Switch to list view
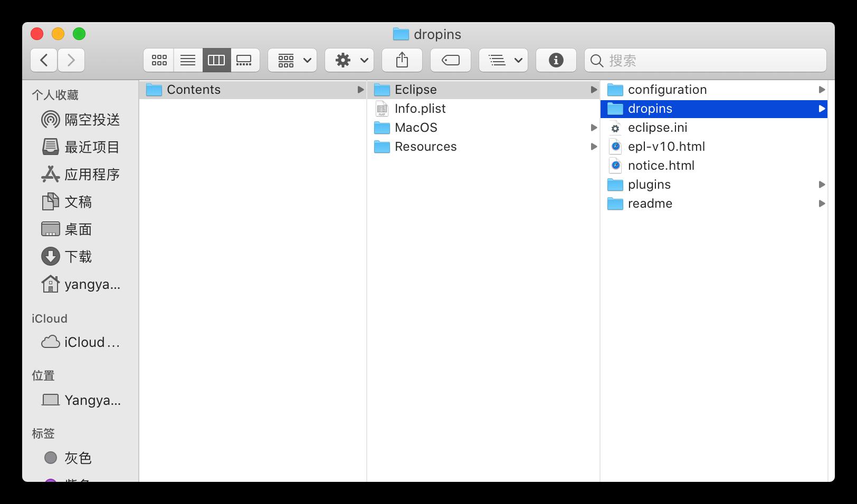Screen dimensions: 857x504 tap(188, 60)
